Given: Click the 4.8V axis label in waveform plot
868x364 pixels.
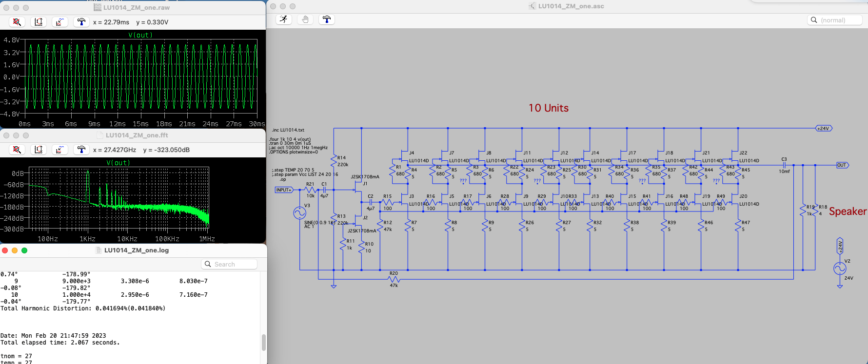Looking at the screenshot, I should point(12,40).
